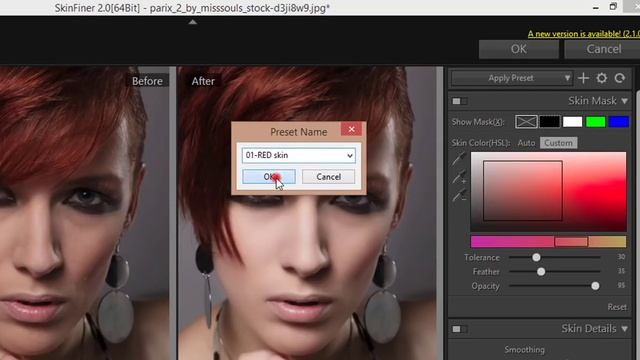Screen dimensions: 640x360
Task: Open the new version available link
Action: (x=584, y=33)
